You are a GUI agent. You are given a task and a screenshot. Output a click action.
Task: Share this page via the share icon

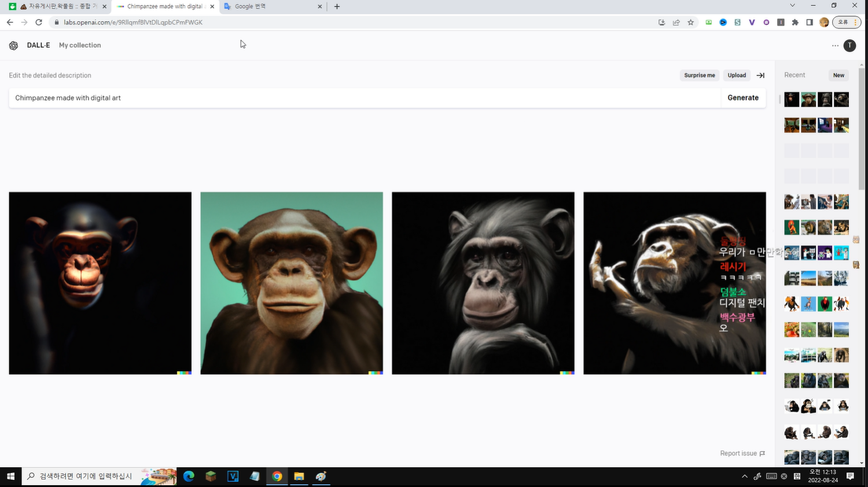point(676,23)
